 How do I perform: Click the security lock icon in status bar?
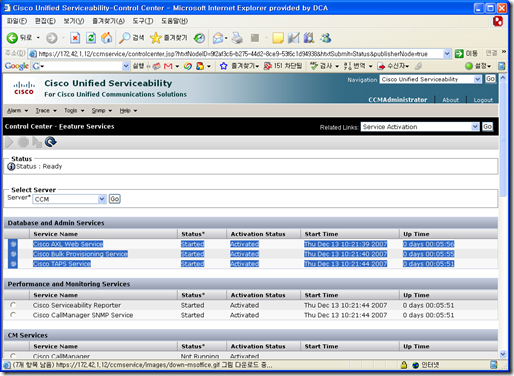coord(404,365)
